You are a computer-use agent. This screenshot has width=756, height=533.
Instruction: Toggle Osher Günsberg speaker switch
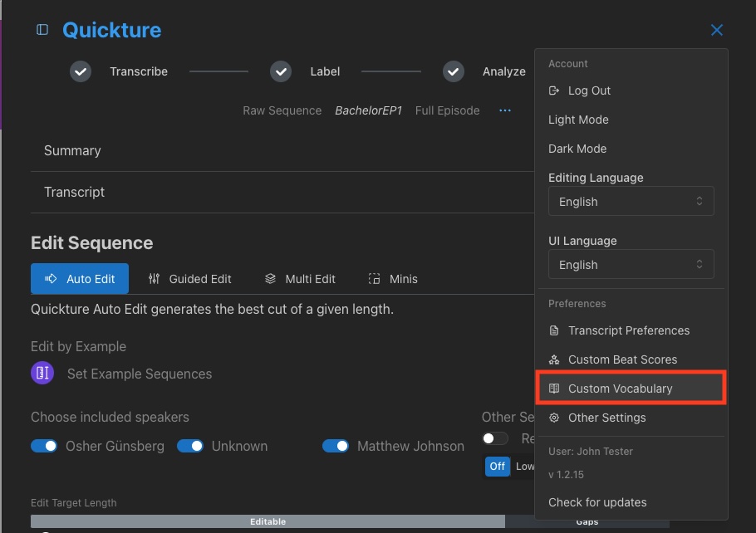tap(44, 446)
